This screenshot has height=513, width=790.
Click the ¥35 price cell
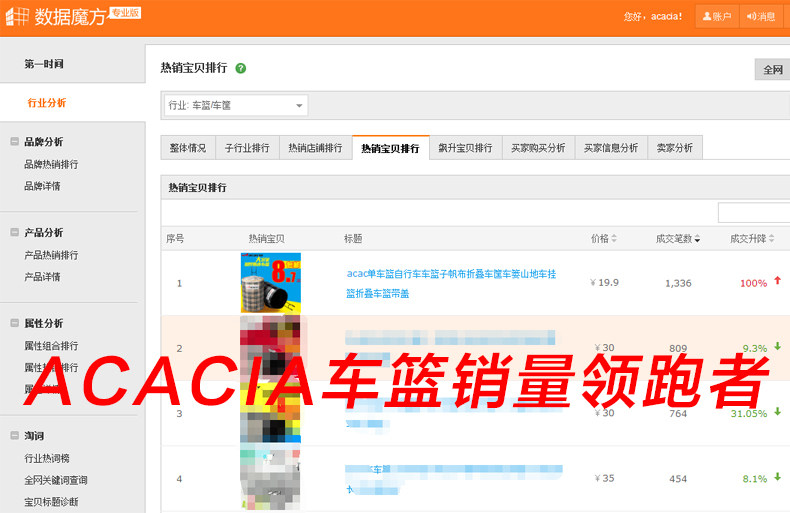pos(605,478)
